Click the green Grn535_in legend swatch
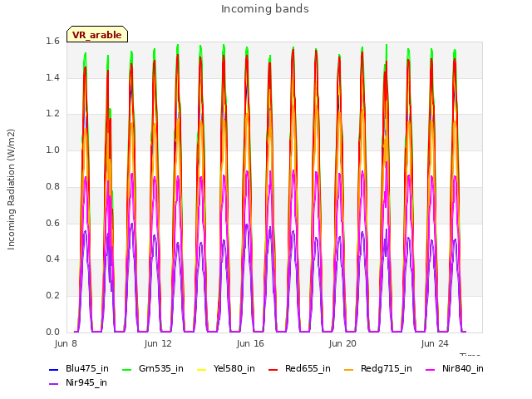The image size is (532, 399). click(x=126, y=369)
